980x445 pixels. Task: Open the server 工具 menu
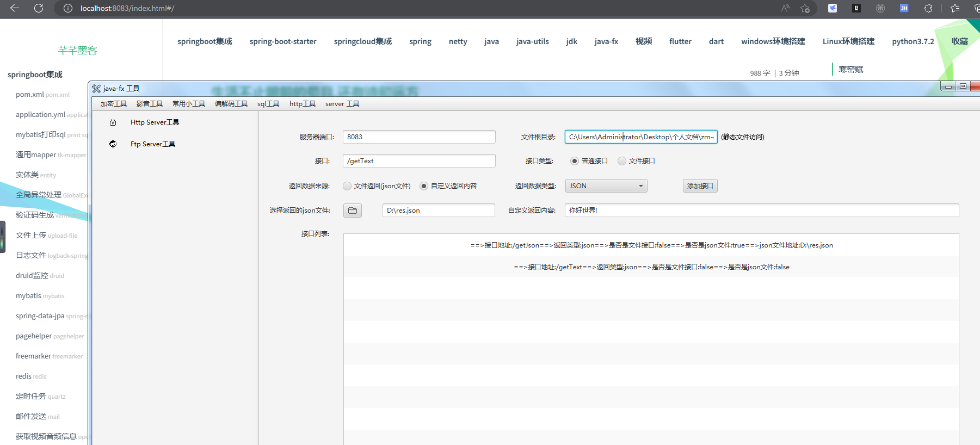(342, 104)
